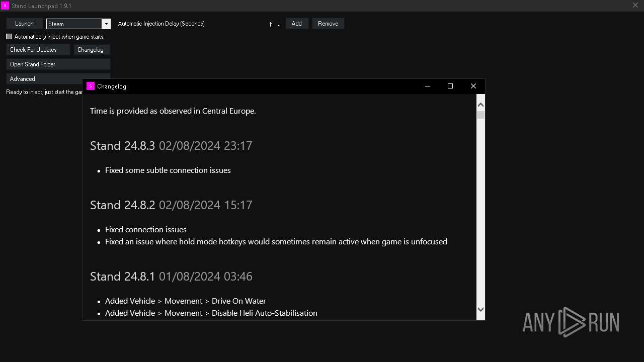Click the Remove button
The image size is (644, 362).
[x=328, y=24]
